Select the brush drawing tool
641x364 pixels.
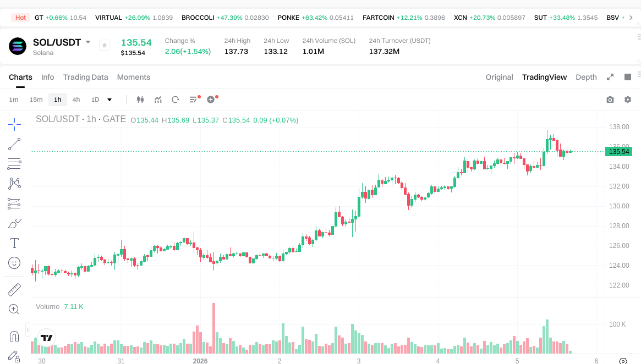tap(14, 223)
